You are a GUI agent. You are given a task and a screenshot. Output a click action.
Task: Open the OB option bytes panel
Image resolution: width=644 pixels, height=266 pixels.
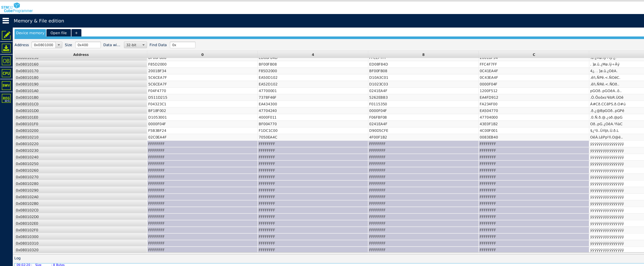[x=6, y=61]
